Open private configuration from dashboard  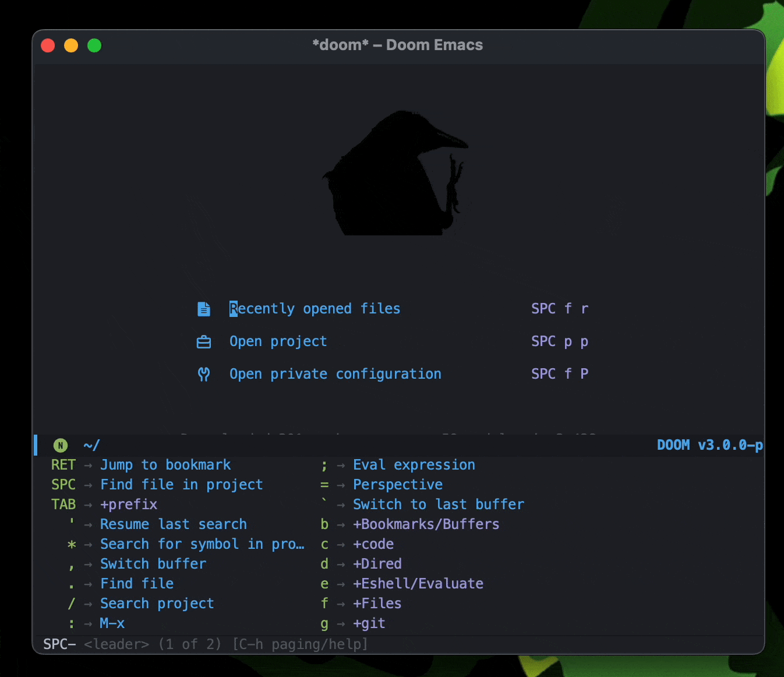pyautogui.click(x=335, y=374)
